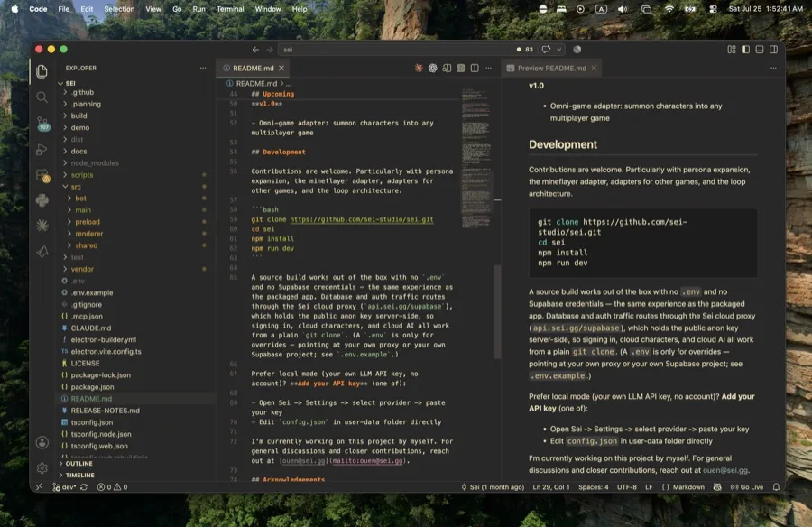812x527 pixels.
Task: Open More Actions menu for README.md editor
Action: click(x=488, y=68)
